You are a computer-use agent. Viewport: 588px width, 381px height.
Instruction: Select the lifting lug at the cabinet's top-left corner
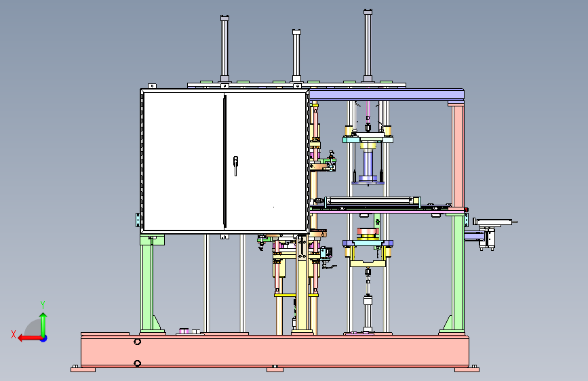click(x=152, y=86)
